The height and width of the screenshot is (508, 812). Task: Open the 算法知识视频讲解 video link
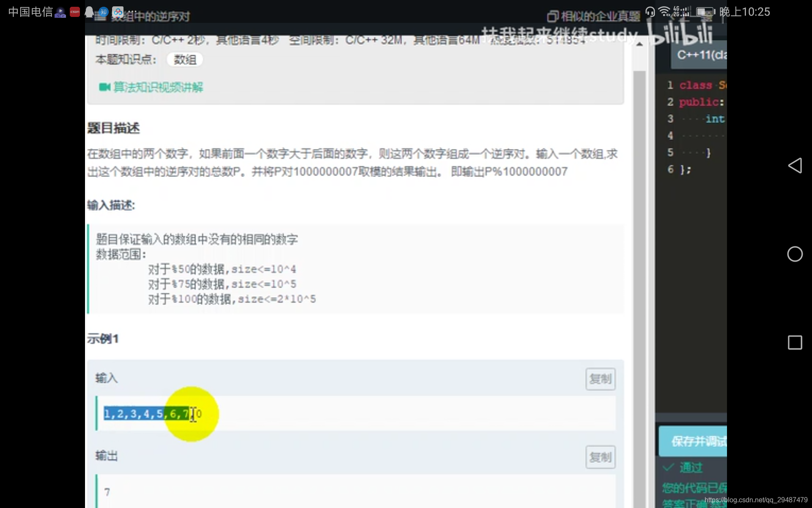[x=158, y=87]
